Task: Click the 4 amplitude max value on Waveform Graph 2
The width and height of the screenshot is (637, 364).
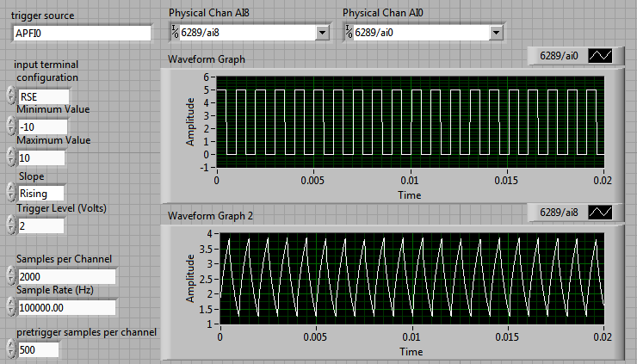Action: pyautogui.click(x=210, y=233)
